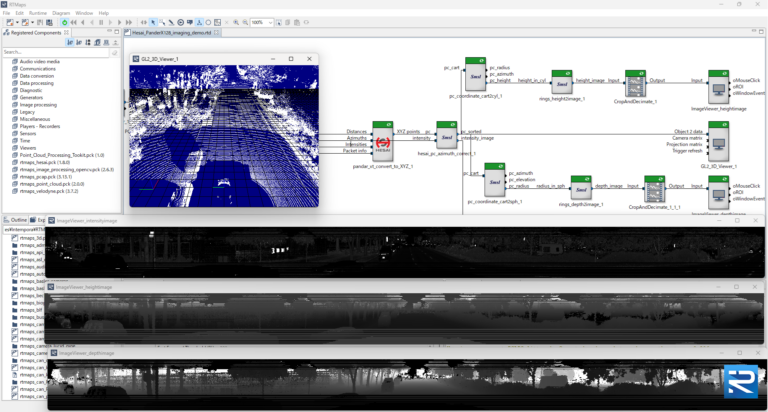
Task: Select the pc_coordinate_cart2cyl_1 component block
Action: (475, 74)
